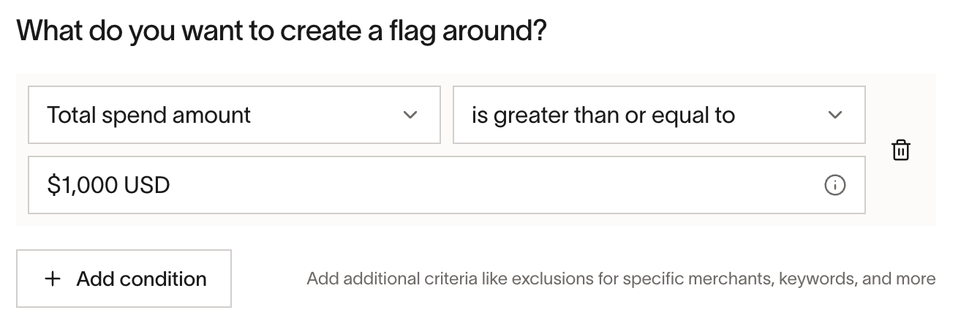
Task: Click the plus icon beside Add condition
Action: pyautogui.click(x=53, y=279)
